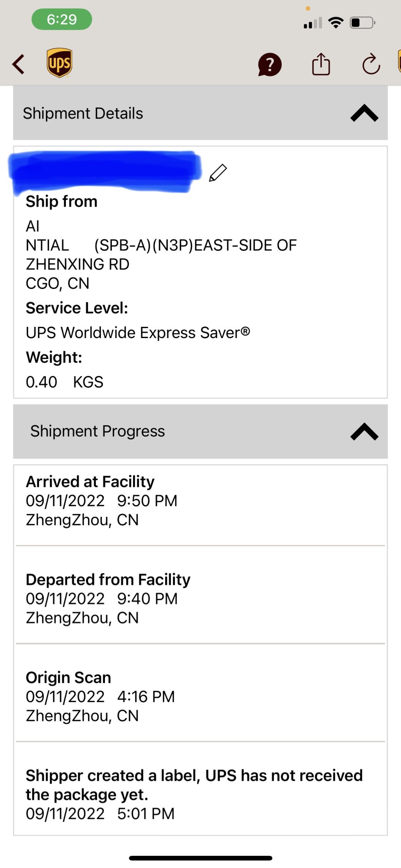Tap the home indicator bar
This screenshot has width=401, height=868.
coord(200,858)
